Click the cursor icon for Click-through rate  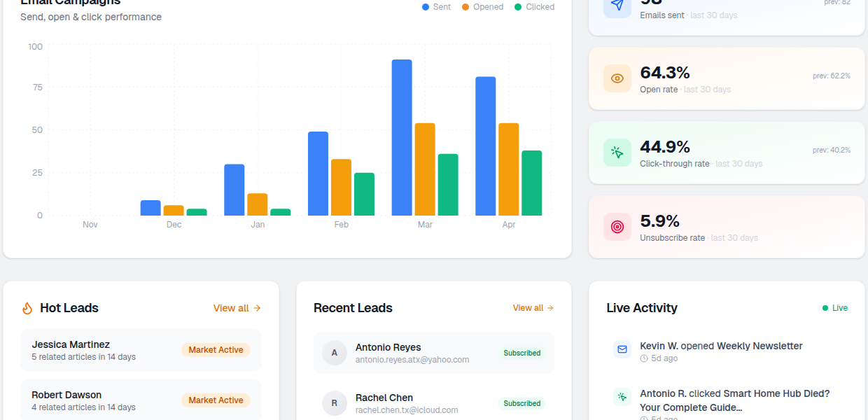617,153
